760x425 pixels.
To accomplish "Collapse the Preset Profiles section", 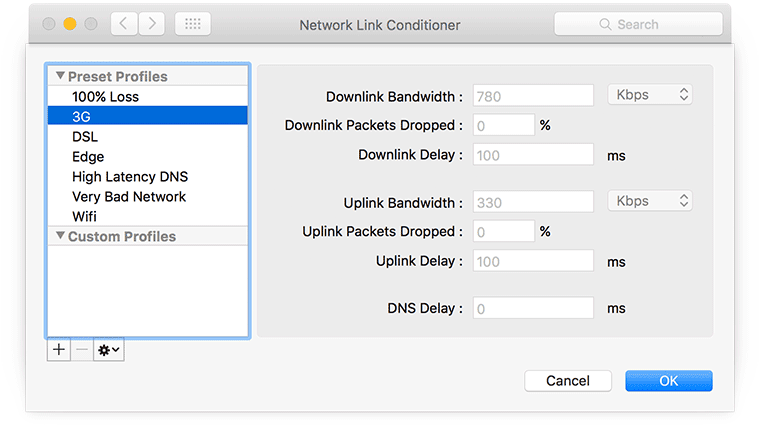I will pos(60,77).
